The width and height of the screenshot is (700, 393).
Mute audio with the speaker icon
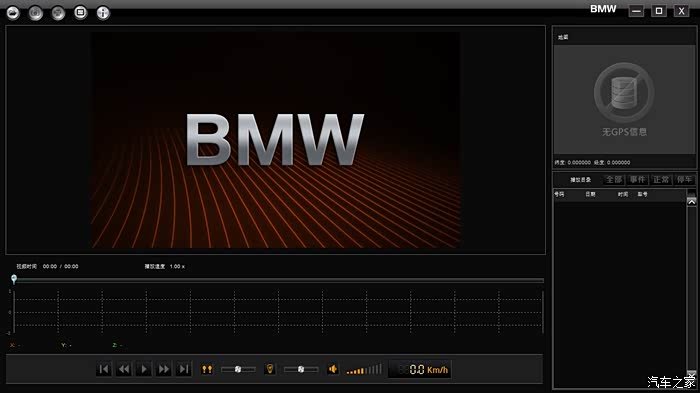tap(333, 369)
